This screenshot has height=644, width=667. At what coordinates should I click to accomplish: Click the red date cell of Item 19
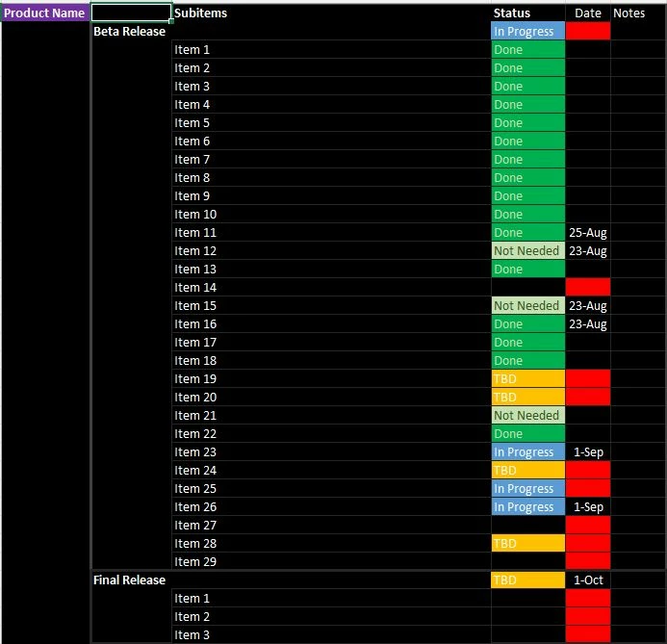588,379
